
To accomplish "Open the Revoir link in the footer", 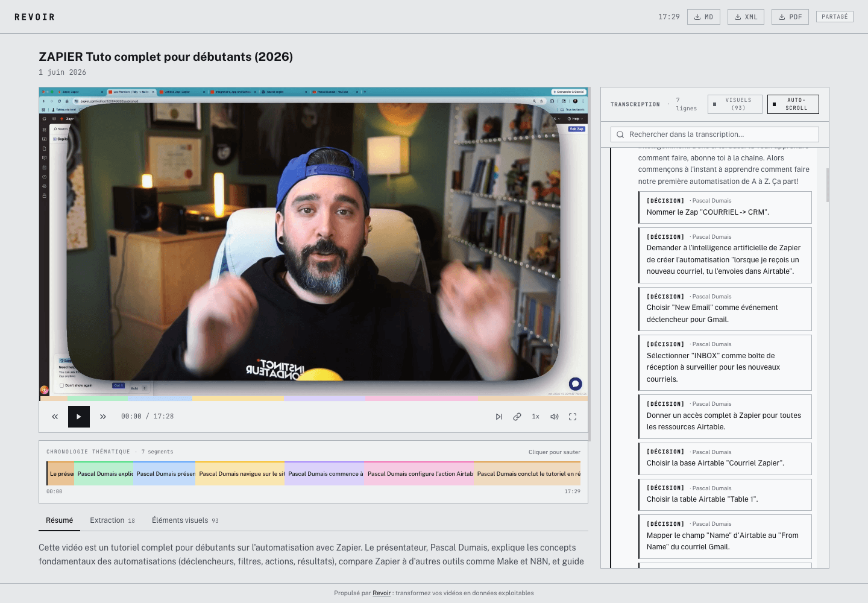I will pyautogui.click(x=382, y=593).
